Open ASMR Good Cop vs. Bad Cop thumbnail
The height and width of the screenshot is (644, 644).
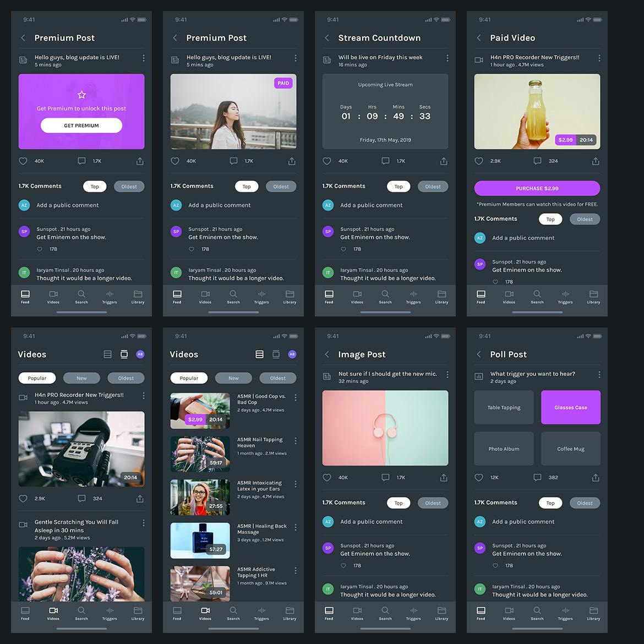tap(200, 411)
